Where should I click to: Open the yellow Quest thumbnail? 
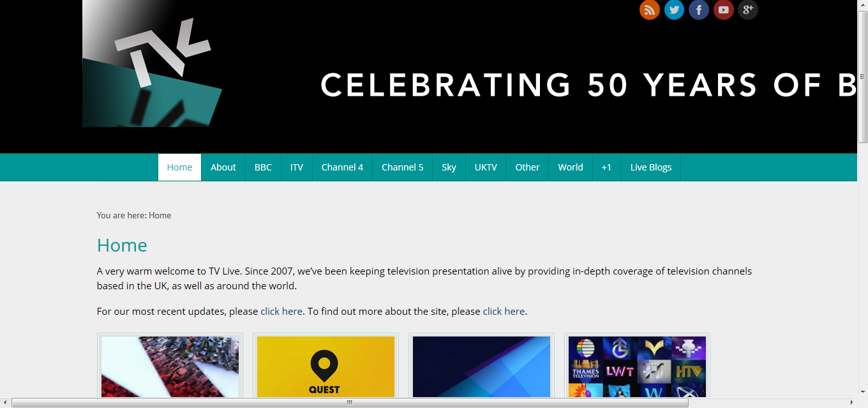(325, 366)
